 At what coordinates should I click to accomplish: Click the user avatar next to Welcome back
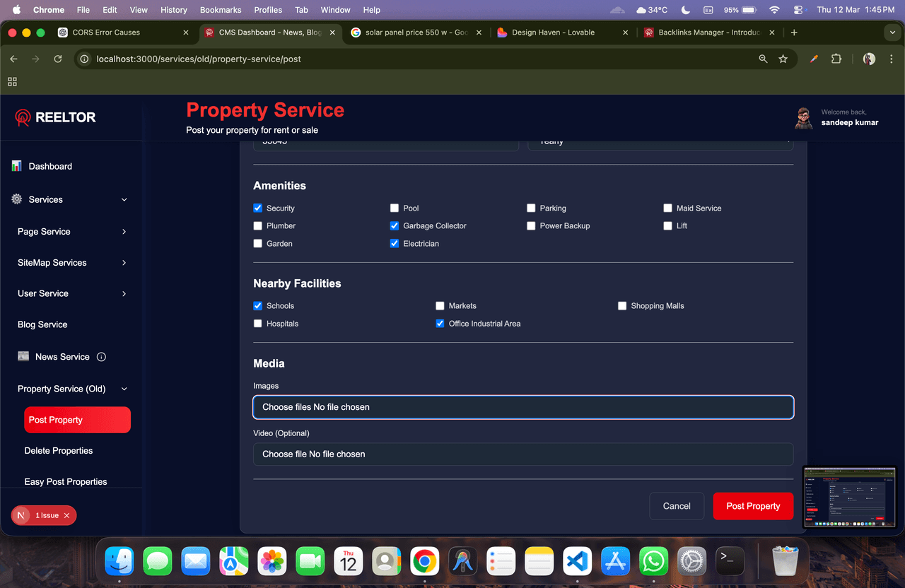tap(803, 118)
